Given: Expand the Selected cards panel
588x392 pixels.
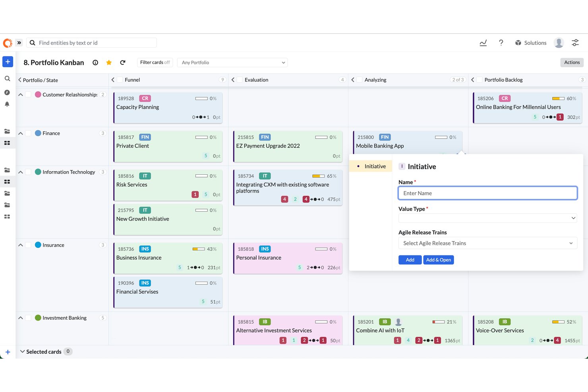Looking at the screenshot, I should click(x=22, y=351).
